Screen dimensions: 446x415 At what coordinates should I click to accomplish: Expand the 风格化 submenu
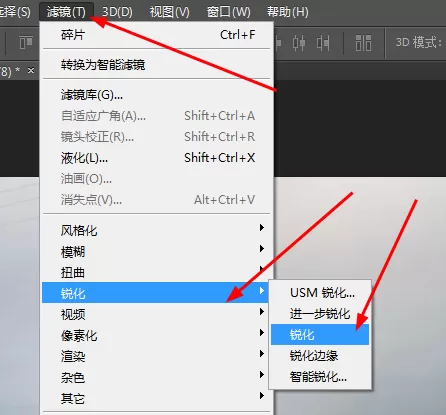point(157,230)
